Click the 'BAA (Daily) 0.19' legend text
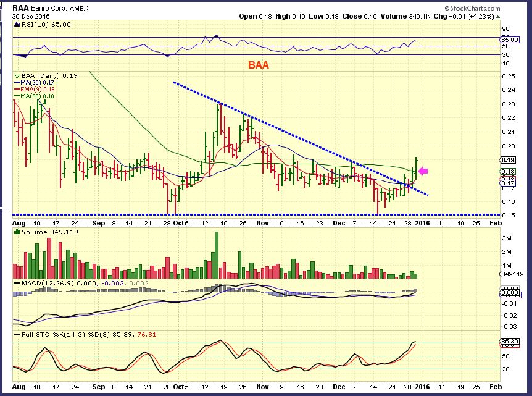 coord(49,76)
